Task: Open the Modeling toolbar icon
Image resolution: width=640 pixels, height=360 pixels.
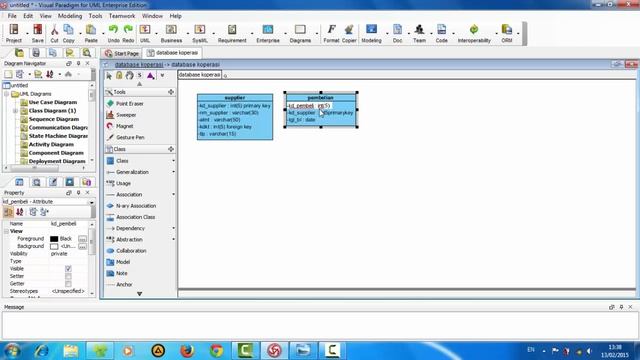Action: [371, 33]
